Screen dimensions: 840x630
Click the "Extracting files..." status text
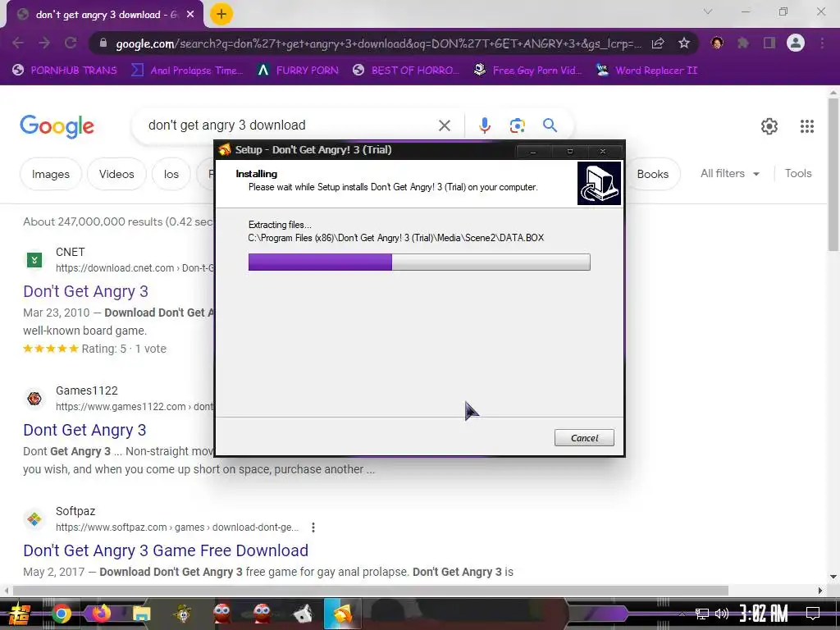coord(280,225)
